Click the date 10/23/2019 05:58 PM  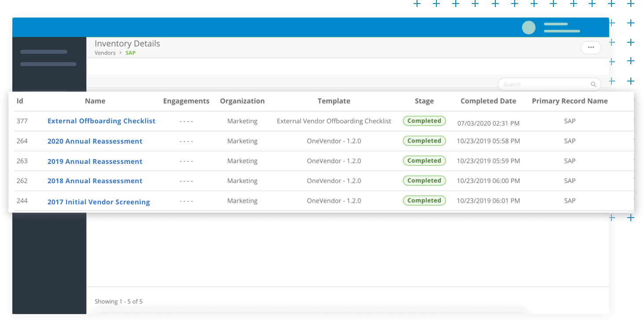[x=488, y=141]
